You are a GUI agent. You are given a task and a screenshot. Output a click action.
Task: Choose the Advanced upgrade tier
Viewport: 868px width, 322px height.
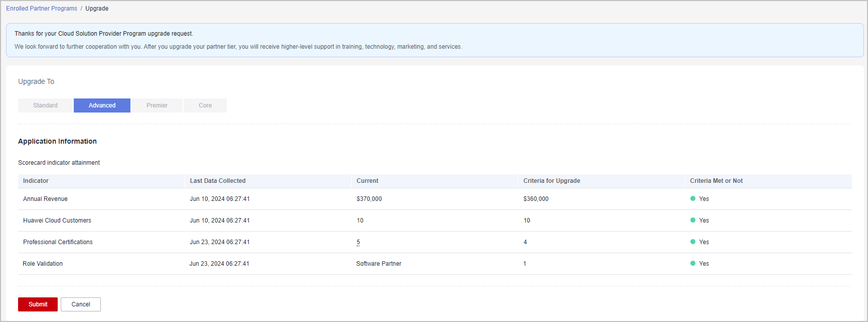click(x=102, y=105)
